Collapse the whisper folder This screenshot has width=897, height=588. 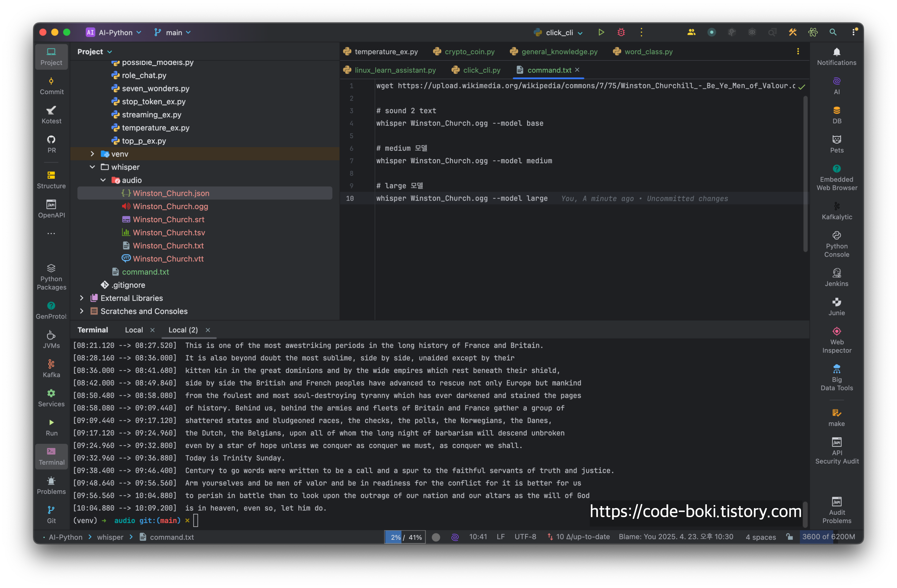92,167
